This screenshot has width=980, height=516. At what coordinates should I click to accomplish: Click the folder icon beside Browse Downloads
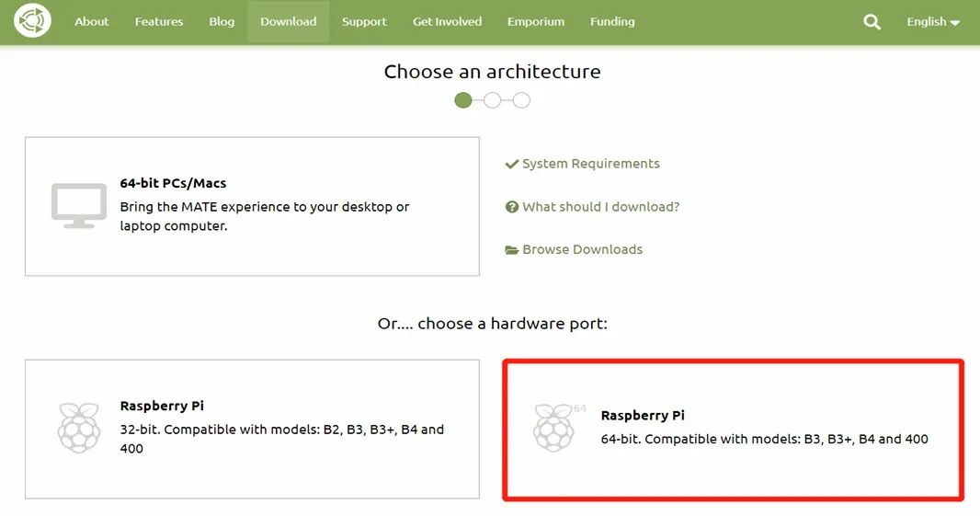click(512, 250)
